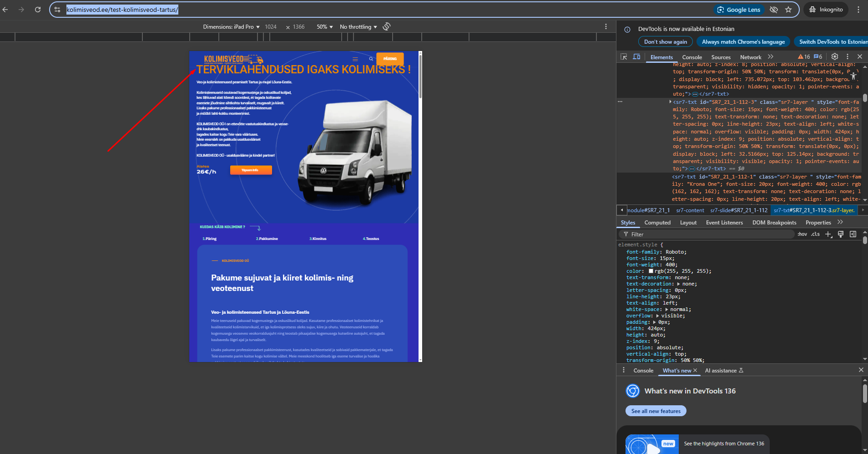Switch to the Computed styles tab
The height and width of the screenshot is (454, 868).
657,223
